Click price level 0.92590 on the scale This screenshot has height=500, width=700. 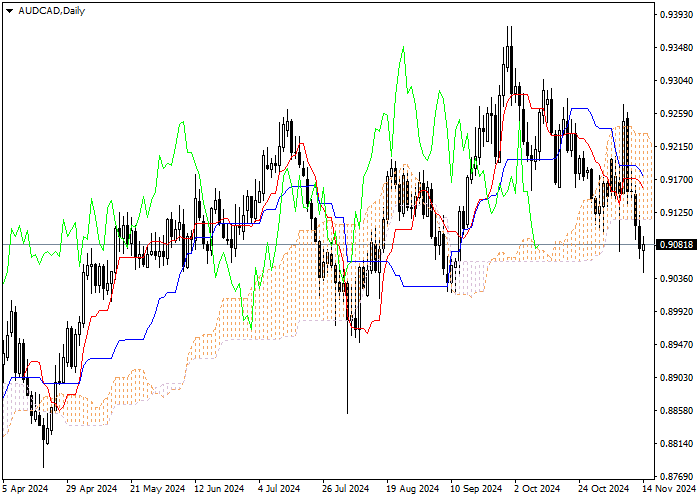point(677,114)
